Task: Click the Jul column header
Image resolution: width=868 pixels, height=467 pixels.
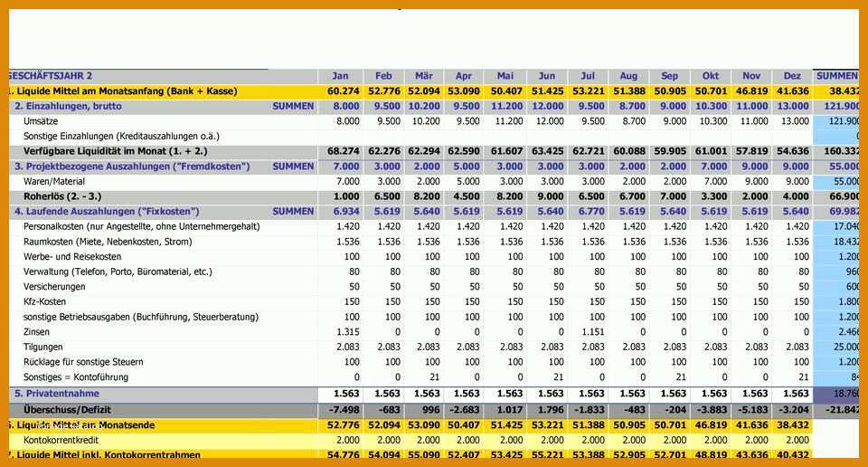Action: [x=588, y=76]
